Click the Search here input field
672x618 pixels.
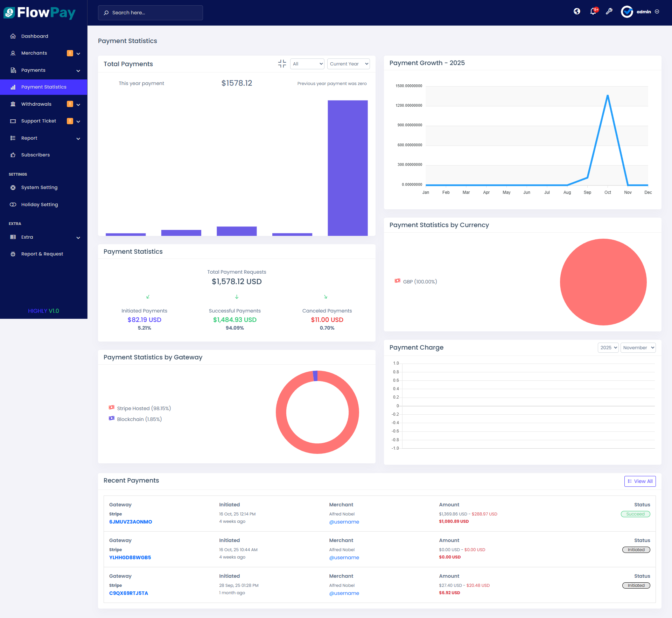point(150,13)
